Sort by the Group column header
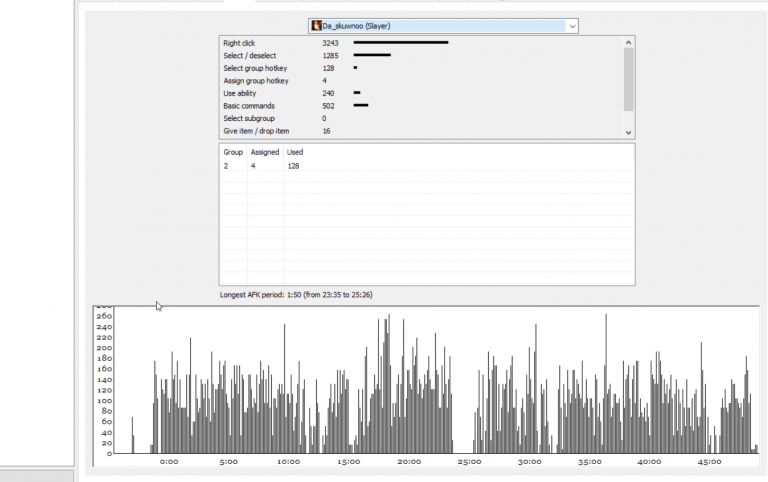The height and width of the screenshot is (482, 768). point(233,152)
